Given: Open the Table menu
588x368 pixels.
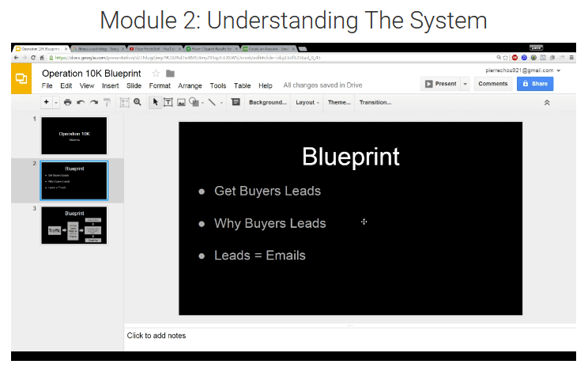Looking at the screenshot, I should tap(243, 85).
